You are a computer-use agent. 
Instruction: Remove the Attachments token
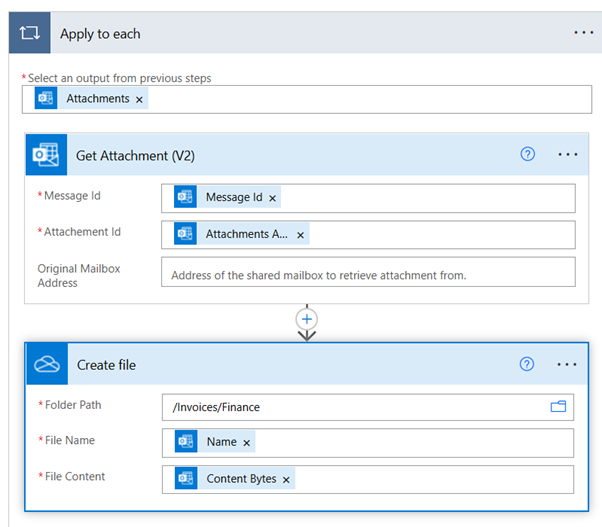click(140, 99)
